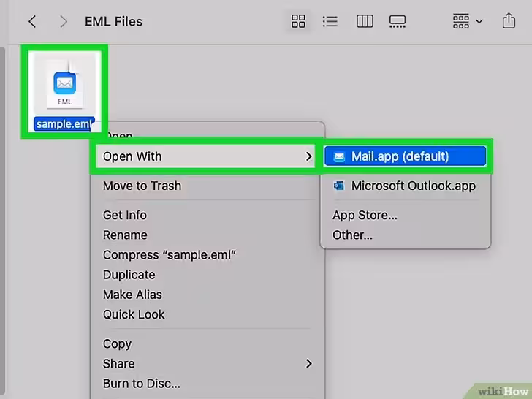
Task: Go back with the Finder back arrow
Action: coord(32,22)
